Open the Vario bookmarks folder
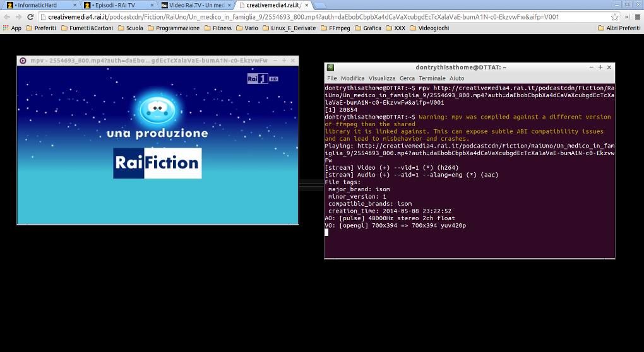This screenshot has height=352, width=644. [x=247, y=28]
